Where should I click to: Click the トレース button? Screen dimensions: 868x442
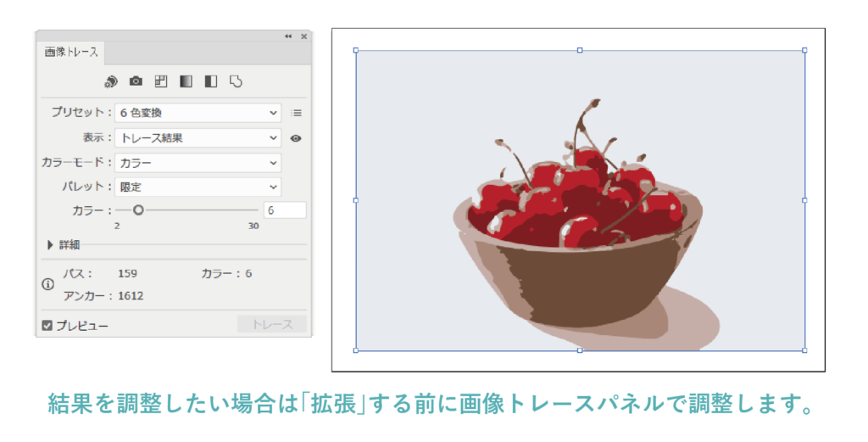click(272, 325)
